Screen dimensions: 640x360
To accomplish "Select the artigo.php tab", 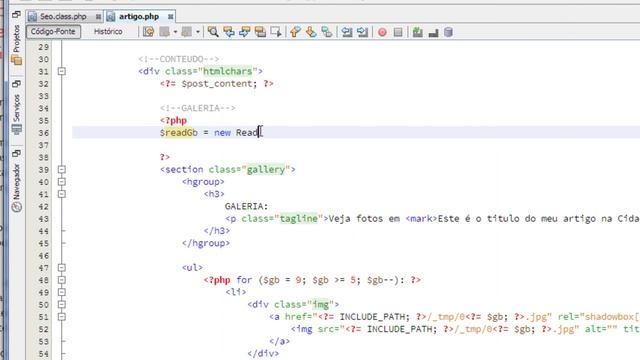I will (x=139, y=16).
